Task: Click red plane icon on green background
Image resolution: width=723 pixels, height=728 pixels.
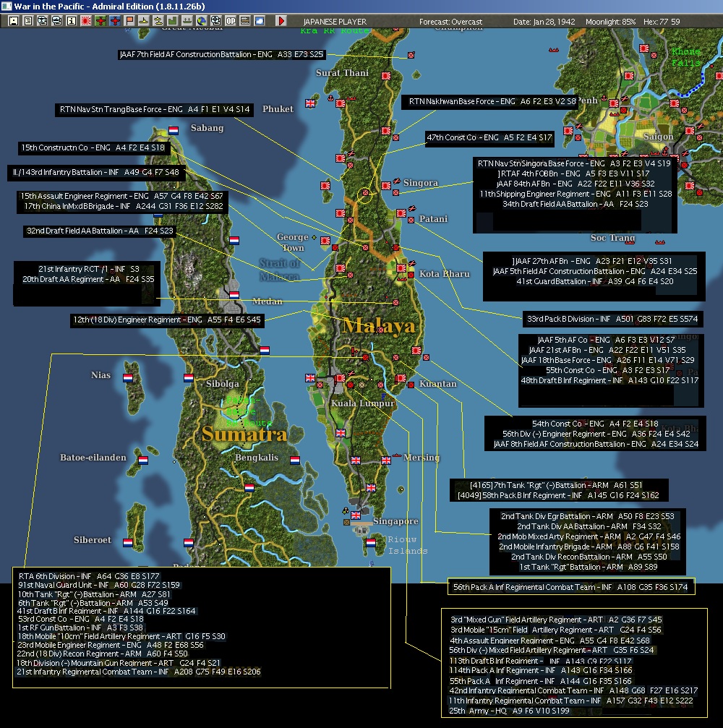Action: click(100, 21)
